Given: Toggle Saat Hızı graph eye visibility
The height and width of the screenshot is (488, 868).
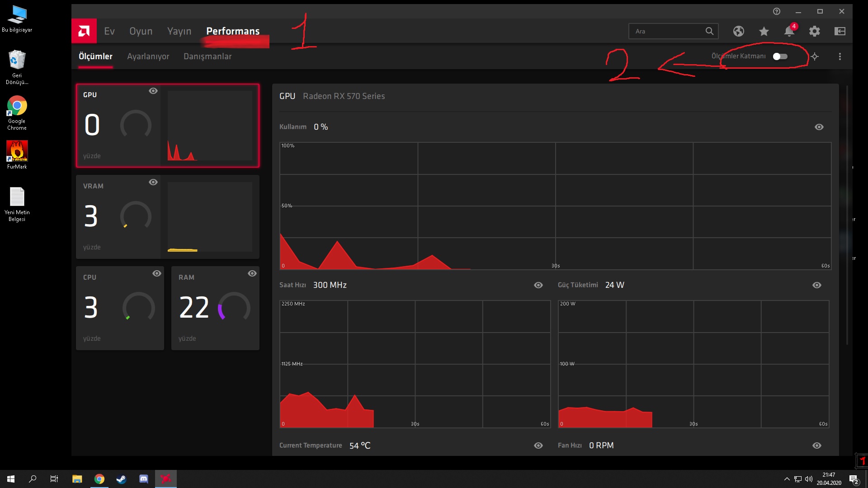Looking at the screenshot, I should click(538, 285).
